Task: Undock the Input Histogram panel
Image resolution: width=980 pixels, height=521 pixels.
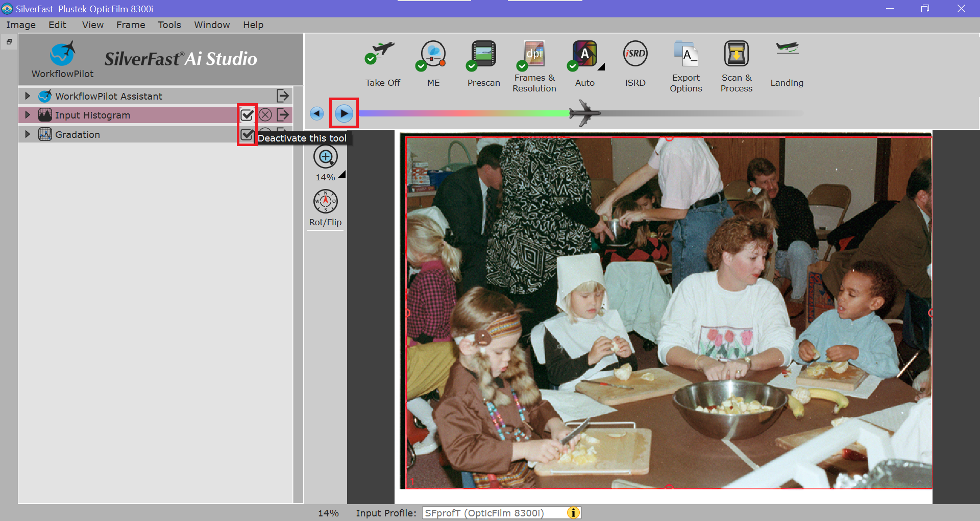Action: click(283, 115)
